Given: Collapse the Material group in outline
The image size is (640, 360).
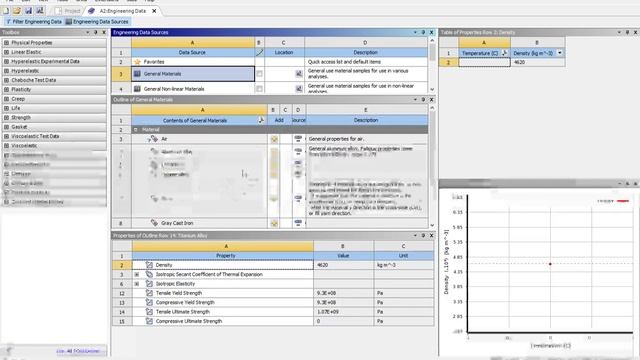Looking at the screenshot, I should (136, 130).
